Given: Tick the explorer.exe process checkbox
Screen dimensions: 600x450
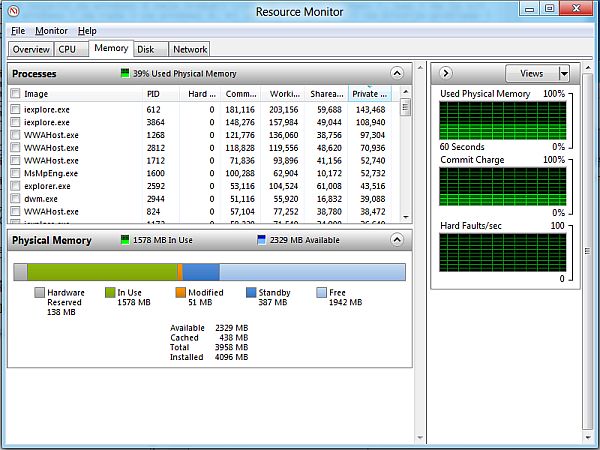Looking at the screenshot, I should click(x=15, y=186).
